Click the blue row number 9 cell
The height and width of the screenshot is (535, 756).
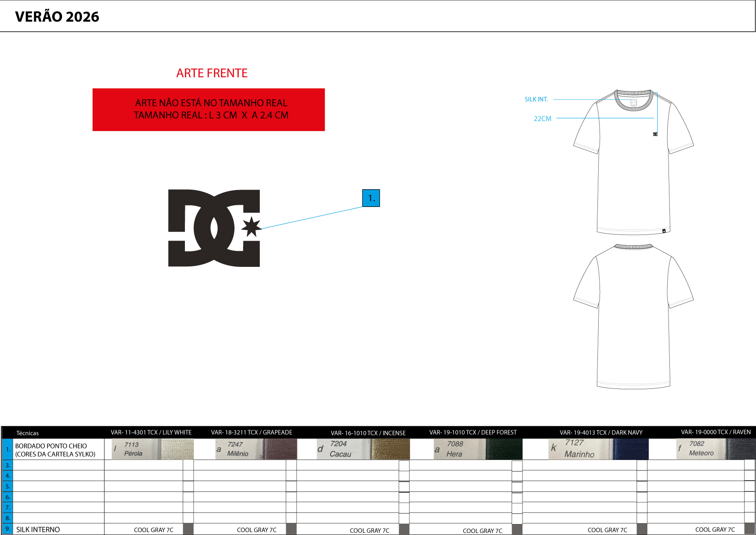pyautogui.click(x=7, y=529)
